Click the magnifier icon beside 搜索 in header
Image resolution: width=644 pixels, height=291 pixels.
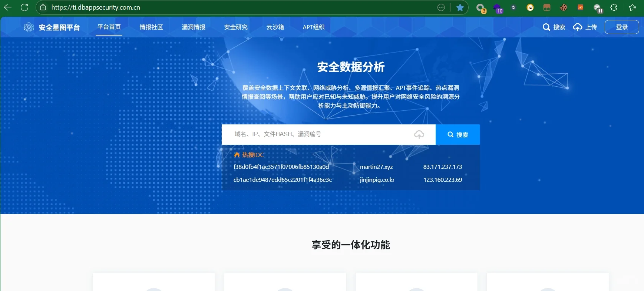click(546, 27)
